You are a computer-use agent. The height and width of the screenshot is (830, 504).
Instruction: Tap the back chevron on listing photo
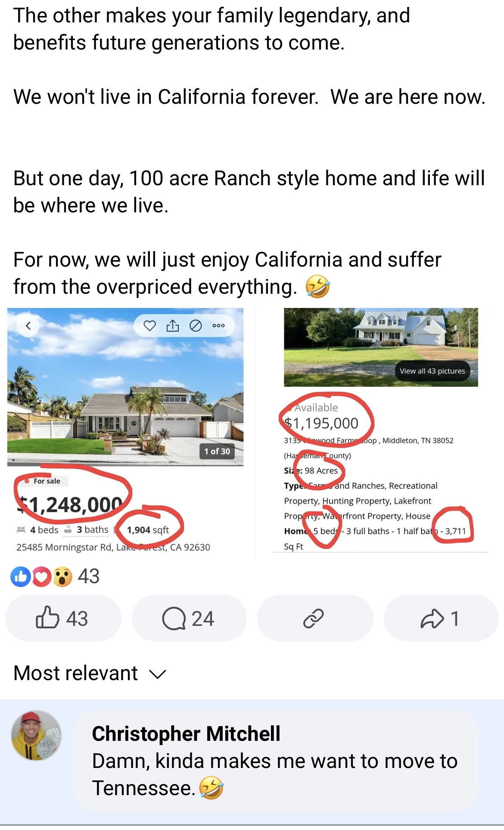[x=28, y=326]
